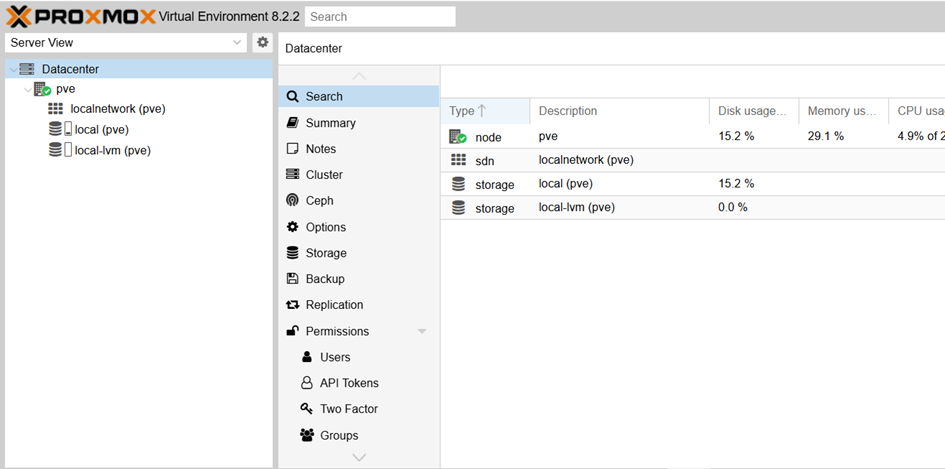Screen dimensions: 945x469
Task: Open the Summary menu item
Action: click(359, 123)
